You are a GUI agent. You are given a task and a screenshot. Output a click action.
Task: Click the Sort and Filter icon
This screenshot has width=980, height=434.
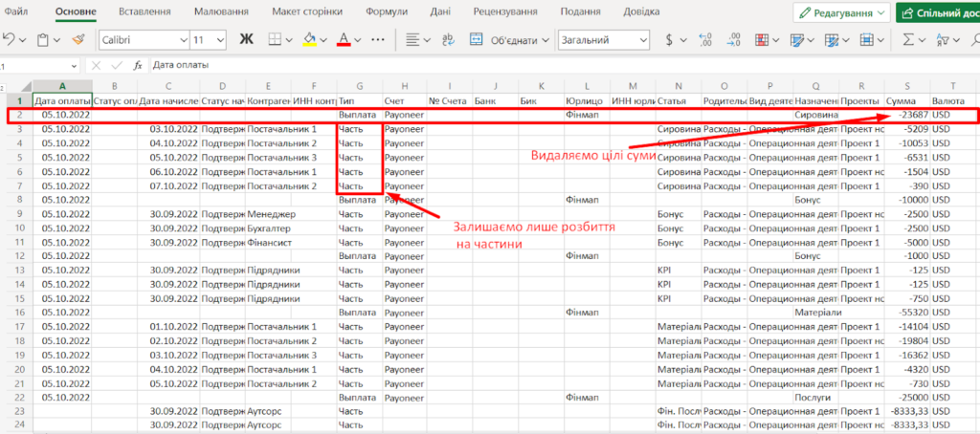click(x=941, y=40)
